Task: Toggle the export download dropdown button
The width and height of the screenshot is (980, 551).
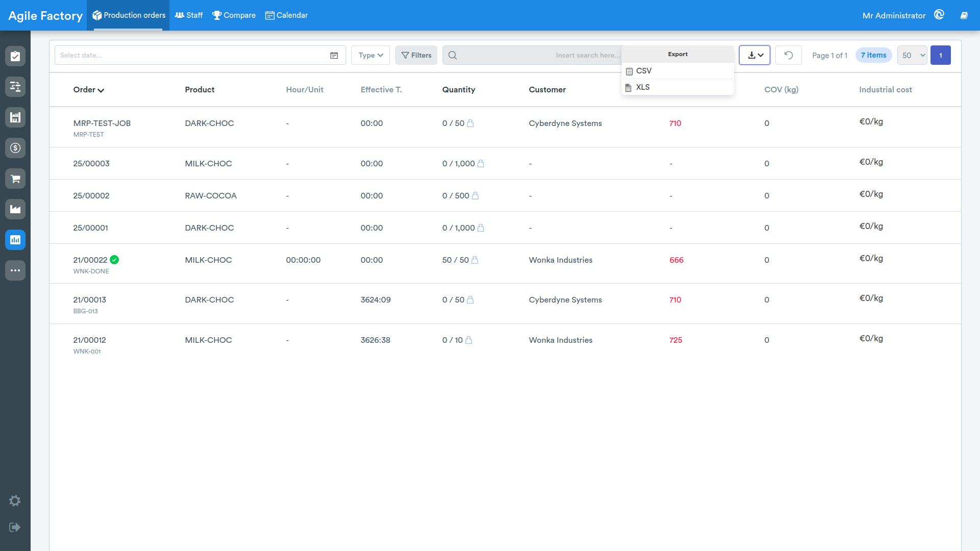Action: click(754, 55)
